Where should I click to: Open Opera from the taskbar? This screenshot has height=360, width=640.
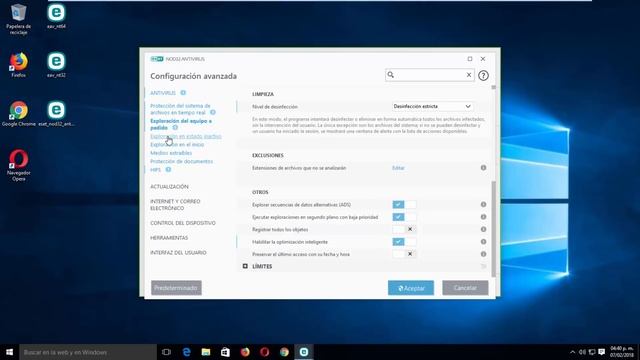pos(264,352)
